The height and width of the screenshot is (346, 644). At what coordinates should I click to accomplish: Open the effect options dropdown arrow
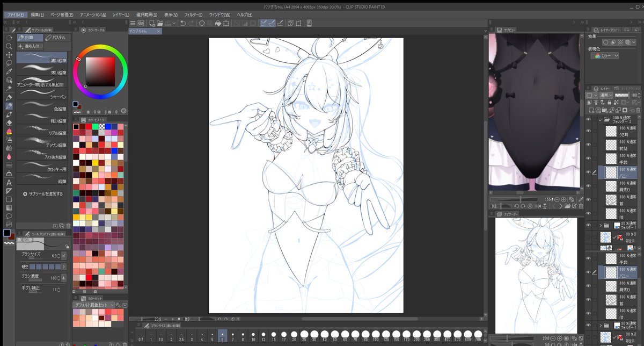[634, 42]
